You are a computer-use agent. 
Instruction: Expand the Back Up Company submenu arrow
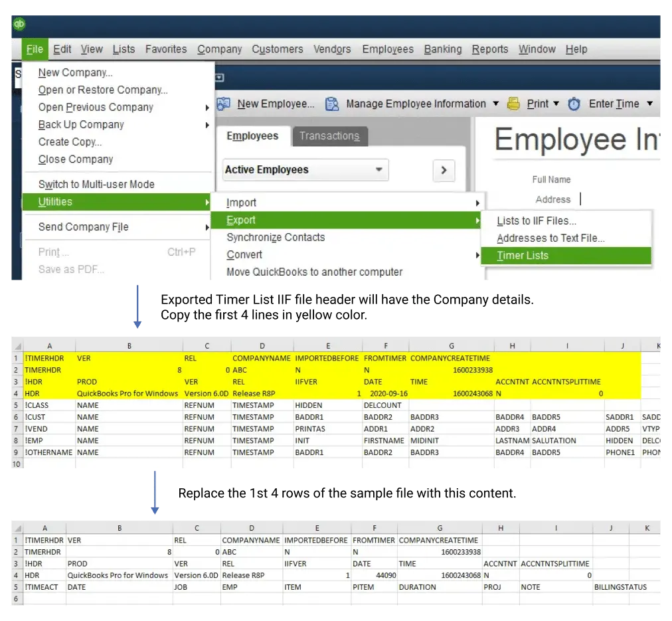click(x=207, y=125)
